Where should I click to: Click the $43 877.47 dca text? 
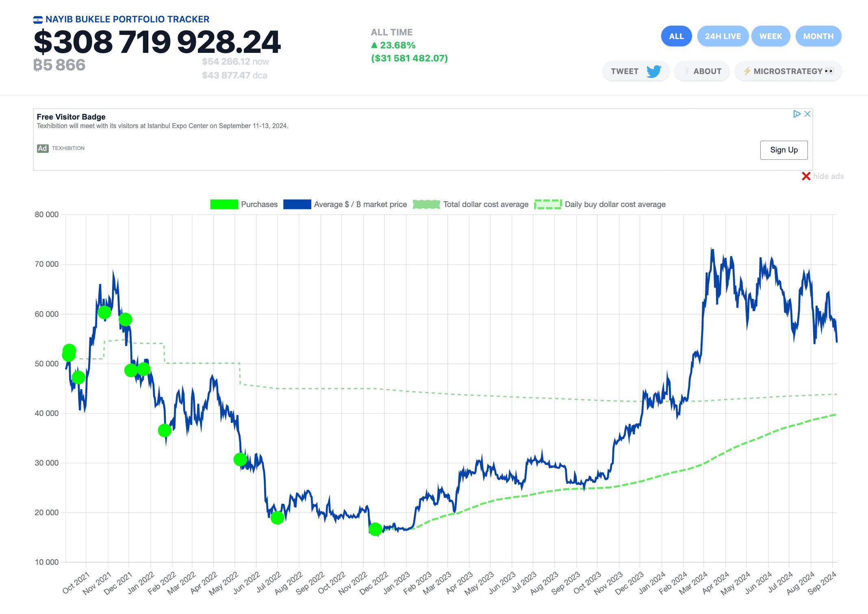click(x=234, y=75)
